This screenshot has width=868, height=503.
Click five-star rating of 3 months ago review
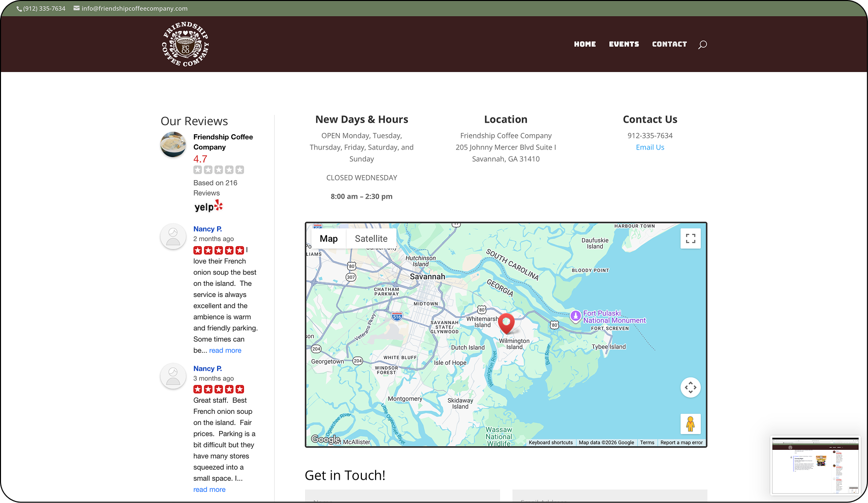pos(219,389)
